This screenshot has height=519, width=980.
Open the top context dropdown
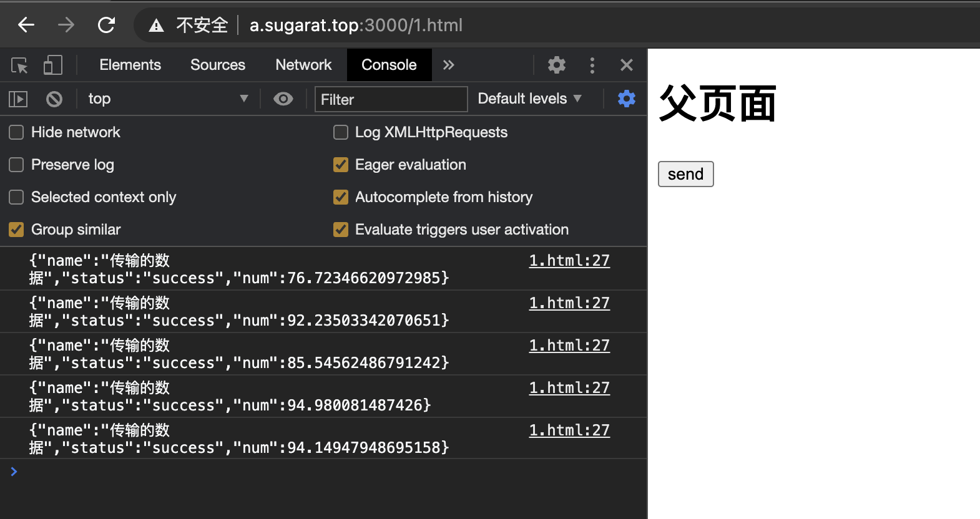[169, 99]
